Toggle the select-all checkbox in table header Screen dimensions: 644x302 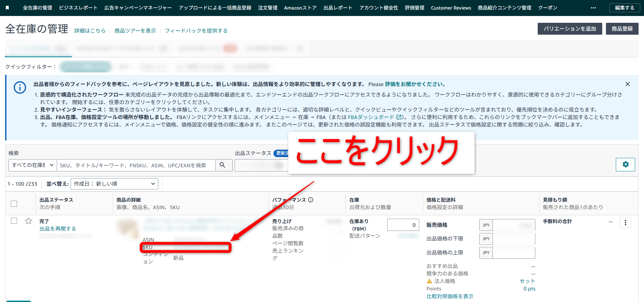click(14, 204)
